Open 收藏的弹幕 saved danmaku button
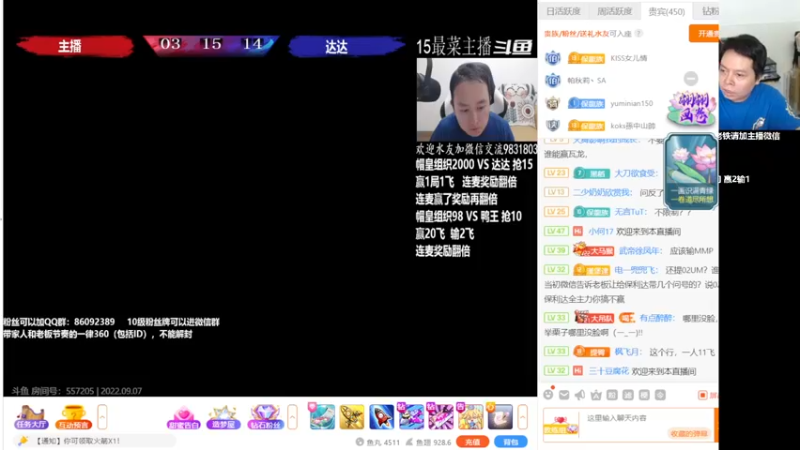This screenshot has width=800, height=450. tap(689, 434)
